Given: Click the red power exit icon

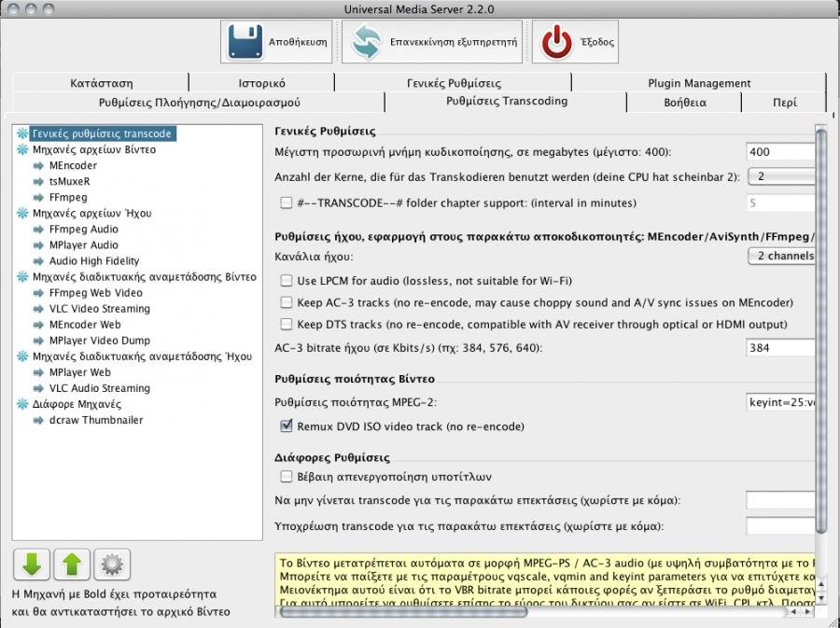Looking at the screenshot, I should (556, 42).
